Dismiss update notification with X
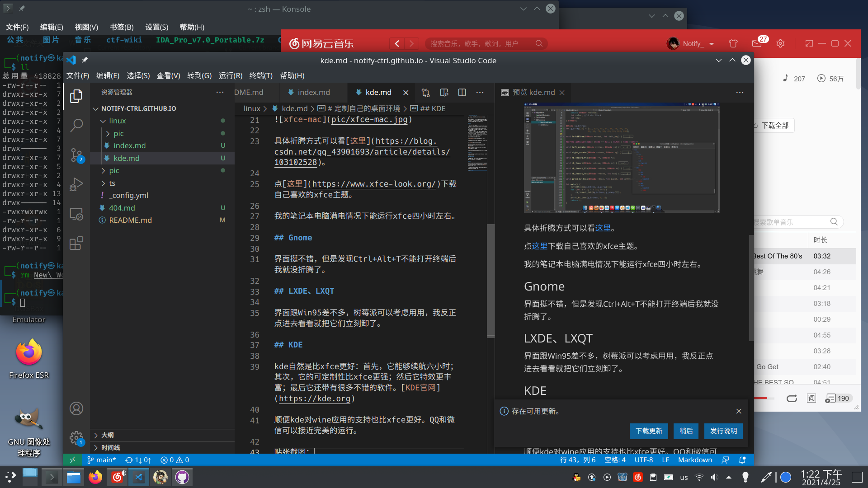This screenshot has height=488, width=868. coord(739,411)
